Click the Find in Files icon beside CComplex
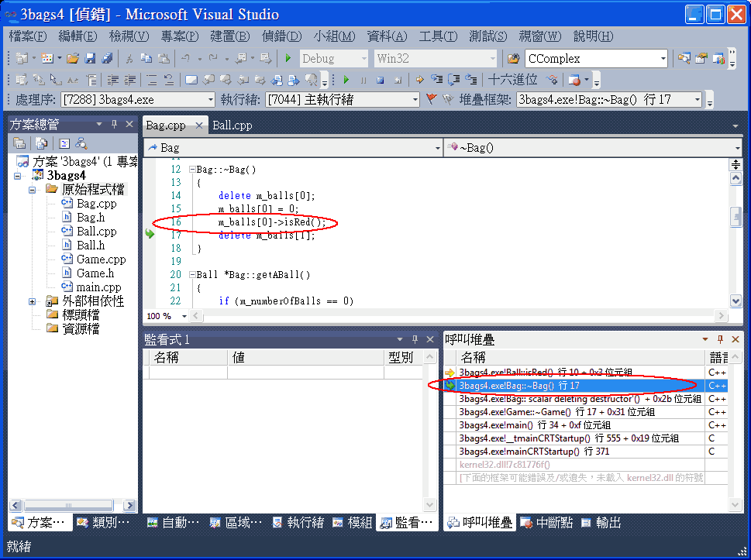The width and height of the screenshot is (751, 560). tap(513, 58)
